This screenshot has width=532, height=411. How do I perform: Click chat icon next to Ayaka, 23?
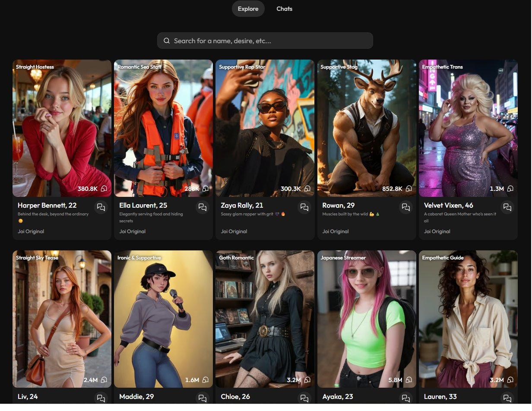point(406,398)
